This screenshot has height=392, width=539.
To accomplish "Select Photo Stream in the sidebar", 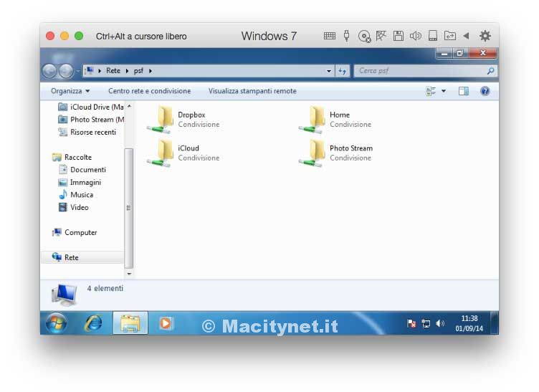I will pos(91,120).
